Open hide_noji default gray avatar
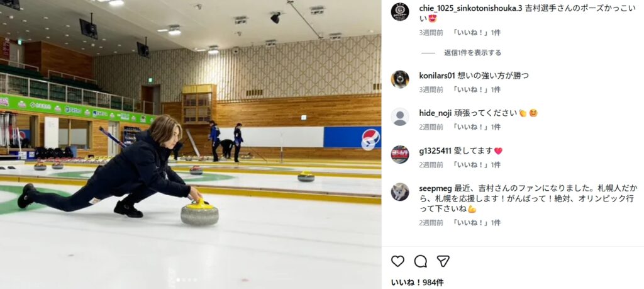 tap(399, 116)
